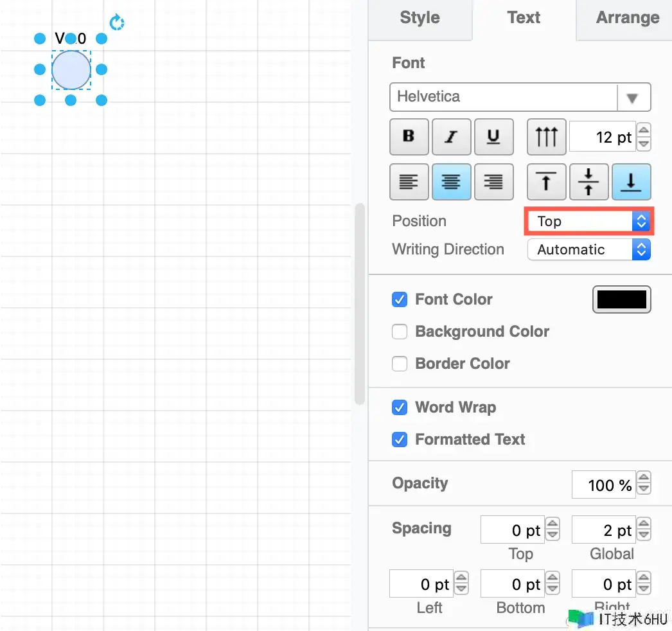Toggle Bold text formatting

click(409, 137)
